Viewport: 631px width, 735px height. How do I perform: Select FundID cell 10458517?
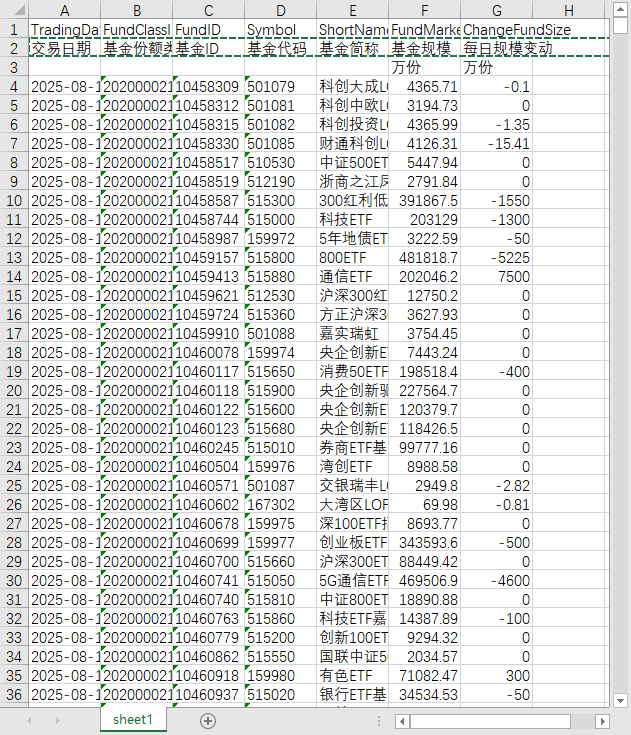coord(209,163)
